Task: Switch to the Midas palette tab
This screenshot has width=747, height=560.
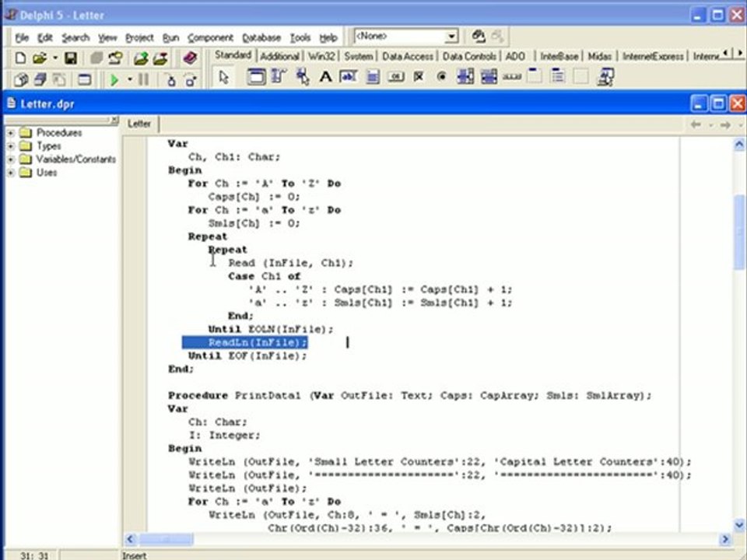Action: click(599, 56)
